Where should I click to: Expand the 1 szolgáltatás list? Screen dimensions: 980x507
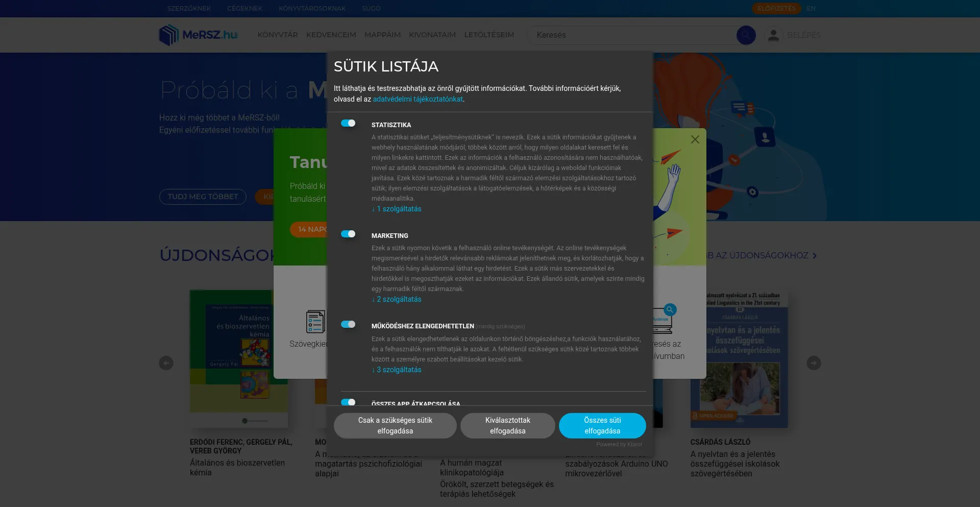(397, 209)
